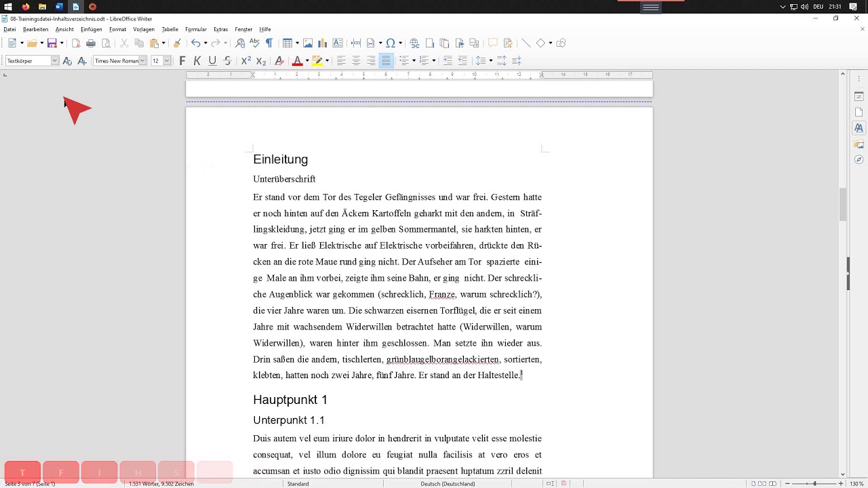Toggle centered text alignment
Viewport: 868px width, 488px height.
point(356,61)
